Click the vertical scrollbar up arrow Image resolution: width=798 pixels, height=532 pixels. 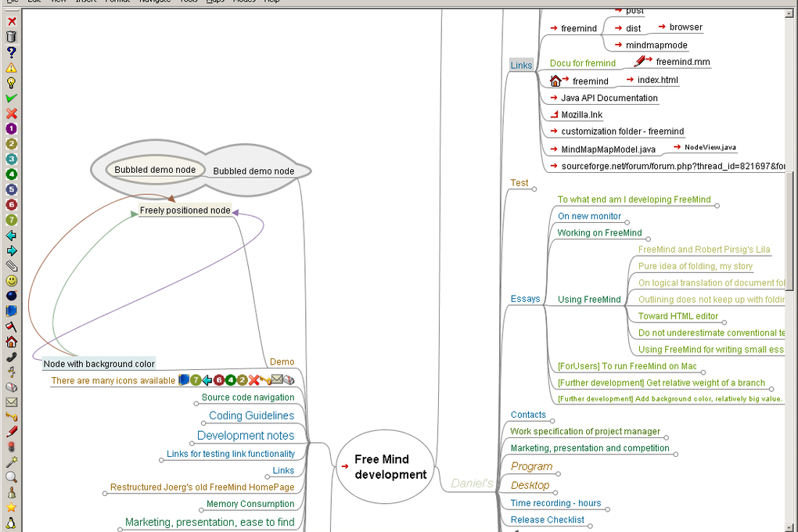790,14
